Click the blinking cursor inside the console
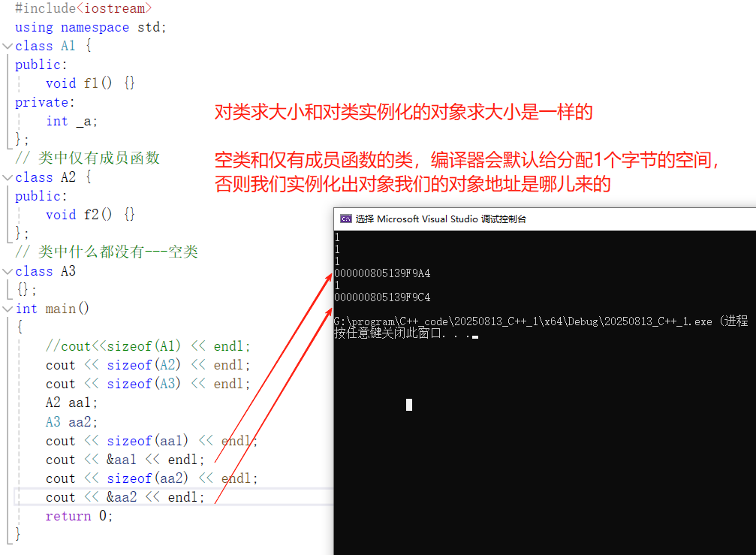Viewport: 756px width, 555px height. click(408, 404)
